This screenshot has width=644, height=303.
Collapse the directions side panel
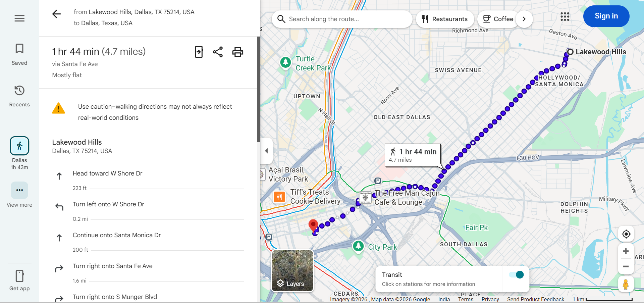pyautogui.click(x=266, y=151)
